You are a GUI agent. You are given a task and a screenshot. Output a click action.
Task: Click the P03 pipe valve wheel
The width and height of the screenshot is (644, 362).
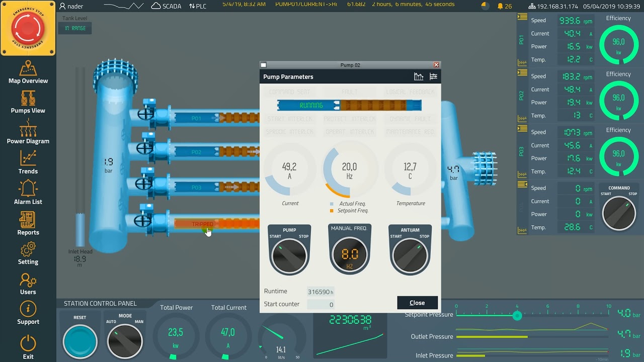(x=144, y=183)
